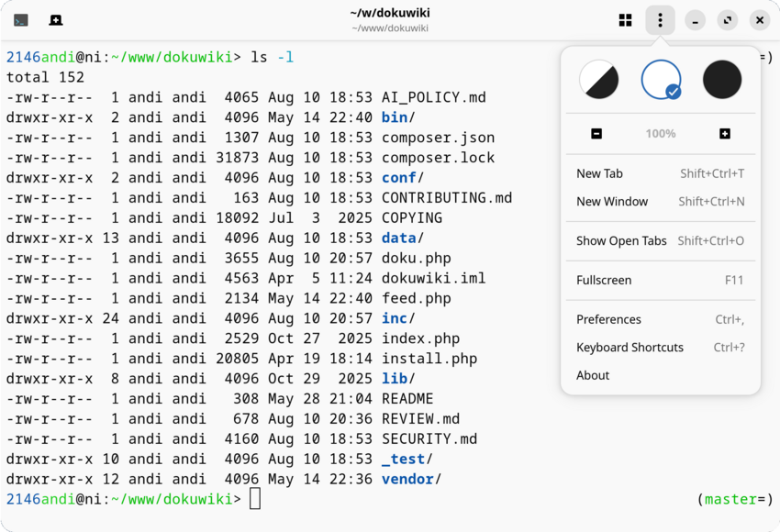Click the doku.php file name
Image resolution: width=780 pixels, height=532 pixels.
[417, 258]
